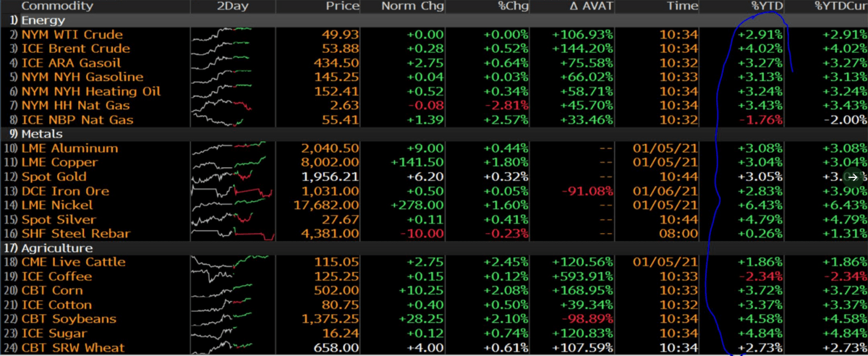Select LME Aluminum commodity
Viewport: 868px width, 356px height.
point(69,148)
